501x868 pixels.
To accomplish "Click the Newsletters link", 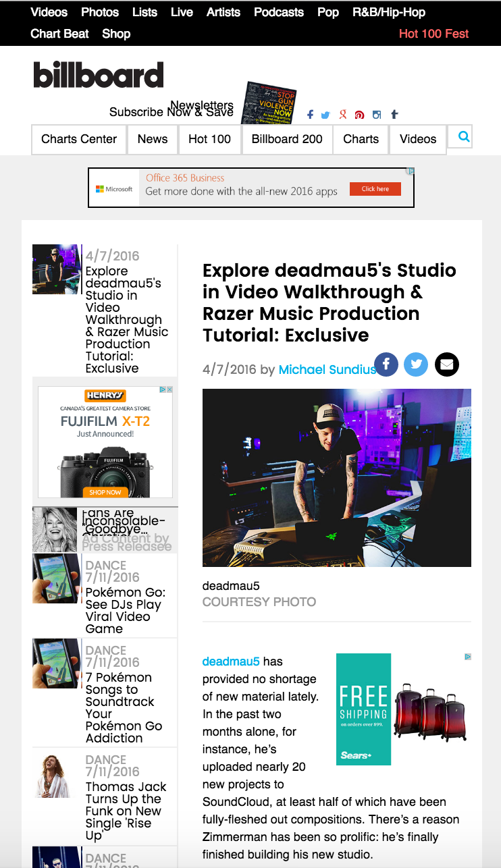I will [202, 105].
